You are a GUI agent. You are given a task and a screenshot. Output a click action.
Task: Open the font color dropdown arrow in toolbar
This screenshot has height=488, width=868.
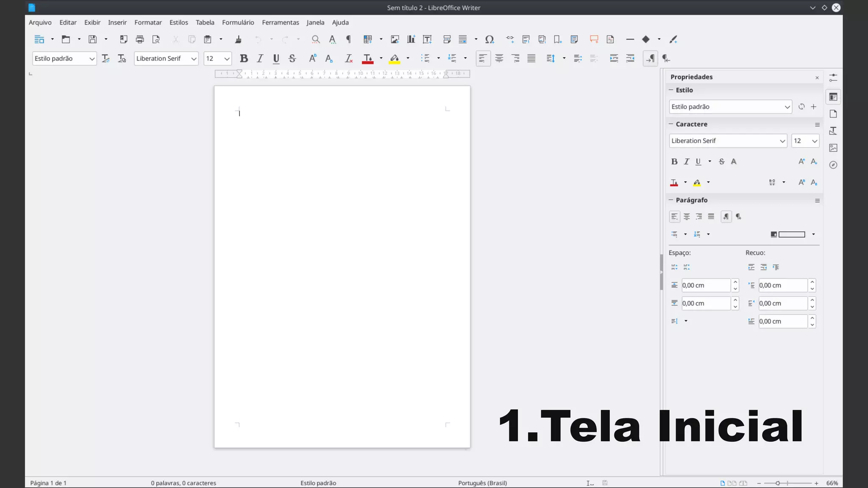pos(381,58)
